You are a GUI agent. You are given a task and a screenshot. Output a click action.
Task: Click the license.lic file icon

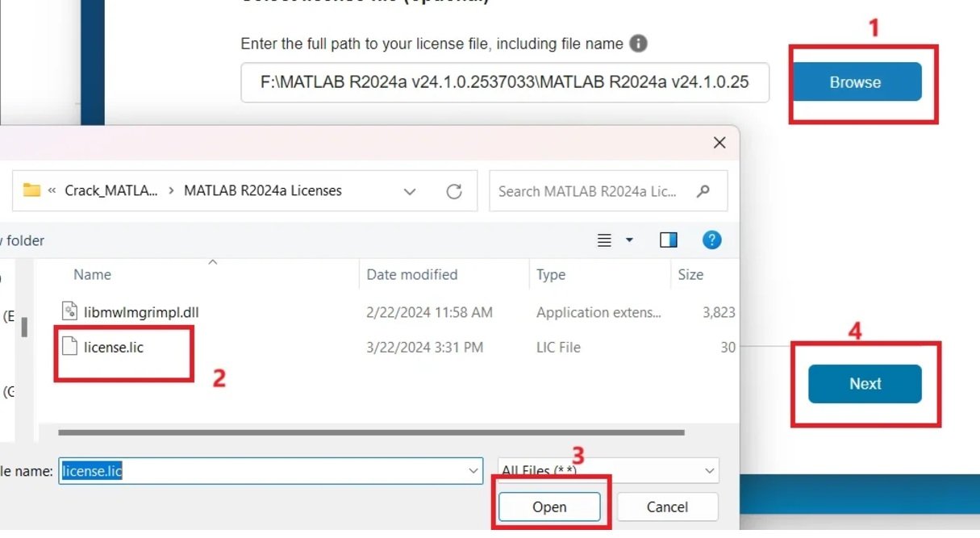pos(69,348)
